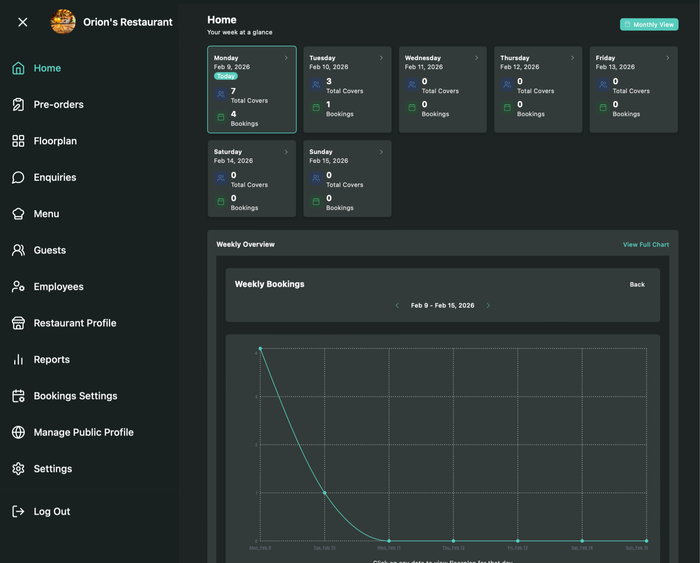
Task: Click the Menu chef hat icon
Action: [x=18, y=214]
